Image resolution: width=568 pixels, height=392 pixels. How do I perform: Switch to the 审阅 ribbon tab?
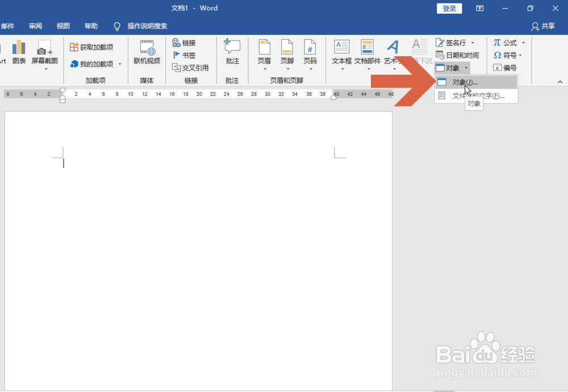point(35,26)
